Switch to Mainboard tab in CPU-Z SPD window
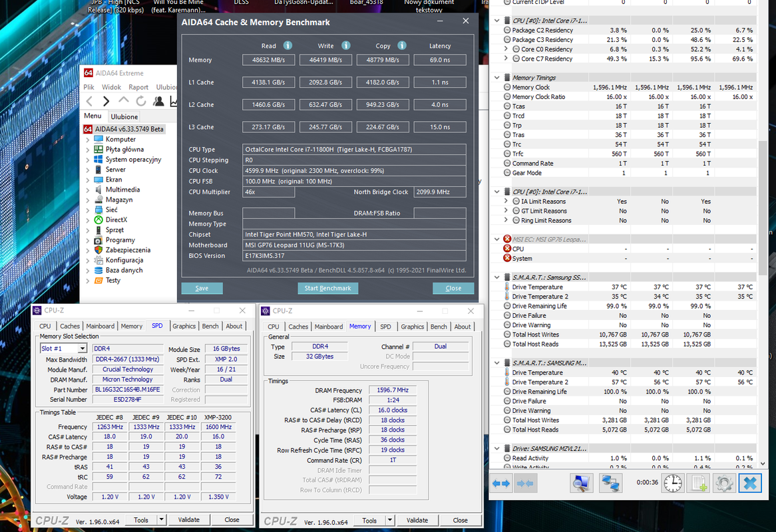 [100, 327]
